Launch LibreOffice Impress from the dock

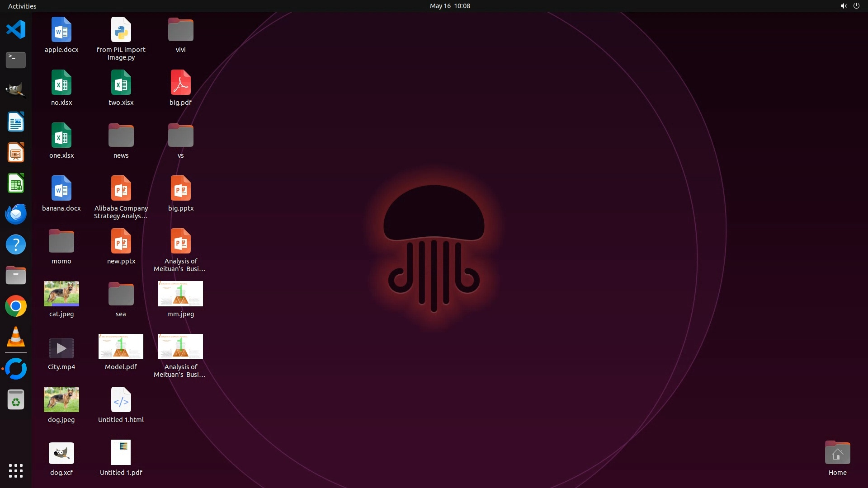[16, 153]
